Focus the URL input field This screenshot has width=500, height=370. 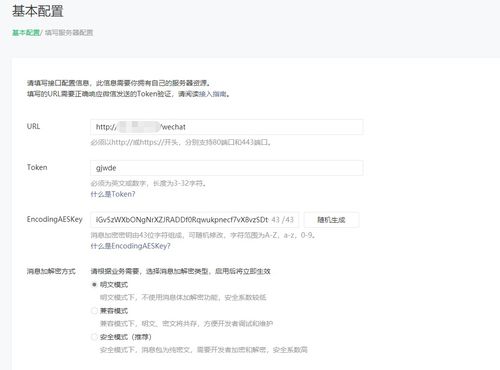click(227, 127)
